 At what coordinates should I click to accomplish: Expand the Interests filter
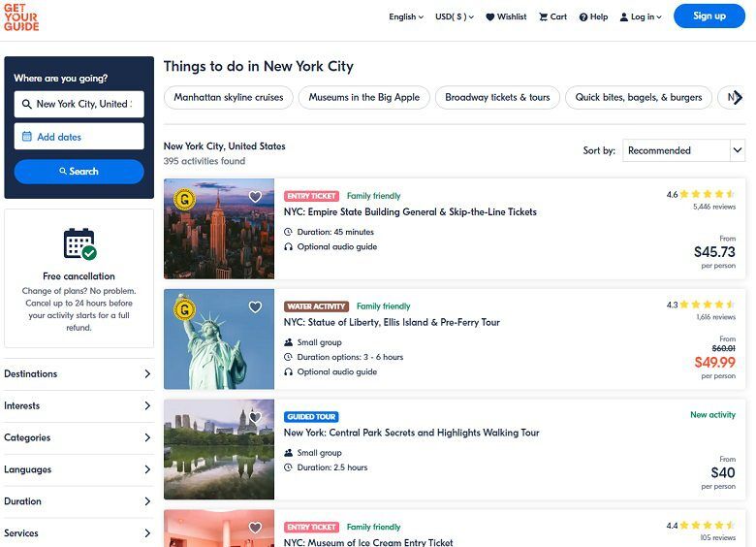click(x=79, y=405)
